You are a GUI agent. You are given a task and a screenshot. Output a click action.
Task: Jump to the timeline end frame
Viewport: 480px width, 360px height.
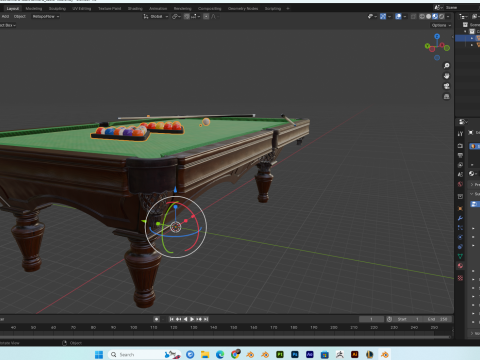pyautogui.click(x=206, y=319)
